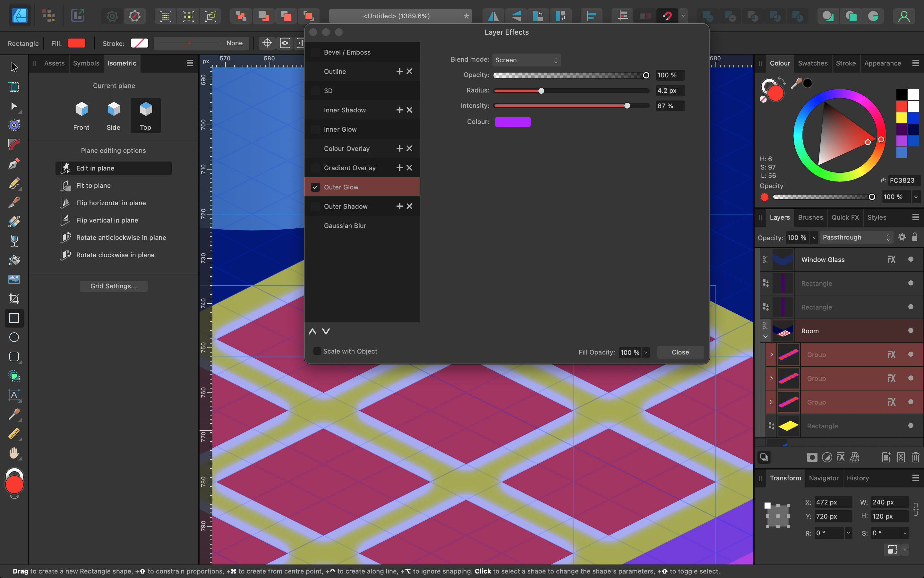This screenshot has height=578, width=924.
Task: Open the Blend mode Screen dropdown
Action: pyautogui.click(x=526, y=60)
